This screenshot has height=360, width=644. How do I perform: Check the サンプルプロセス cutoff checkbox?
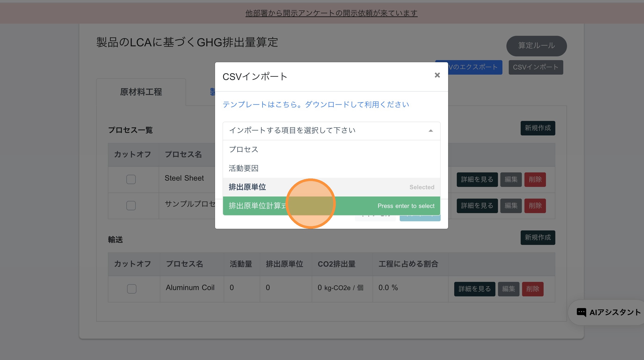[x=131, y=206]
